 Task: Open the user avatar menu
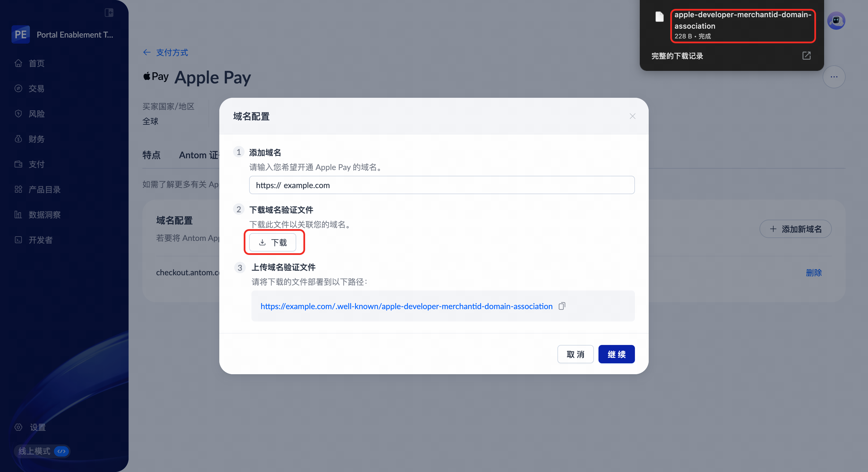pos(836,21)
